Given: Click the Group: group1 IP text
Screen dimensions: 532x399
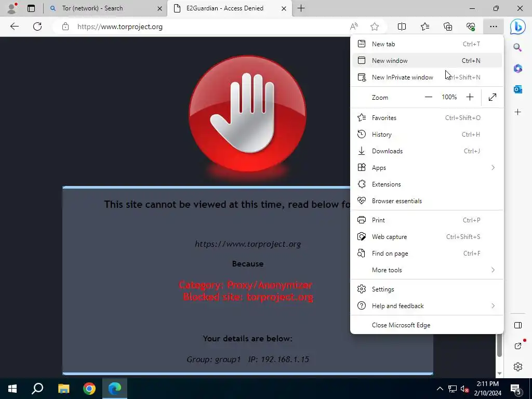Looking at the screenshot, I should (x=248, y=360).
